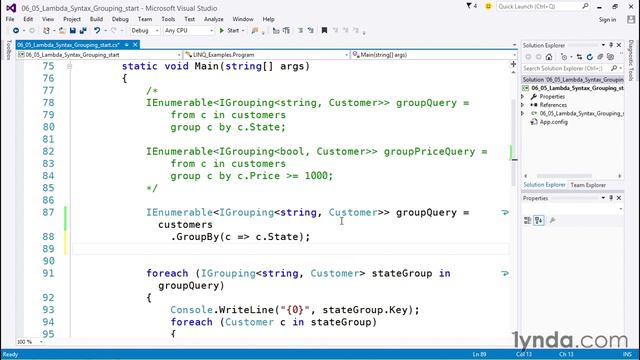The width and height of the screenshot is (640, 360).
Task: Switch to the Solution Explorer tab
Action: 544,185
